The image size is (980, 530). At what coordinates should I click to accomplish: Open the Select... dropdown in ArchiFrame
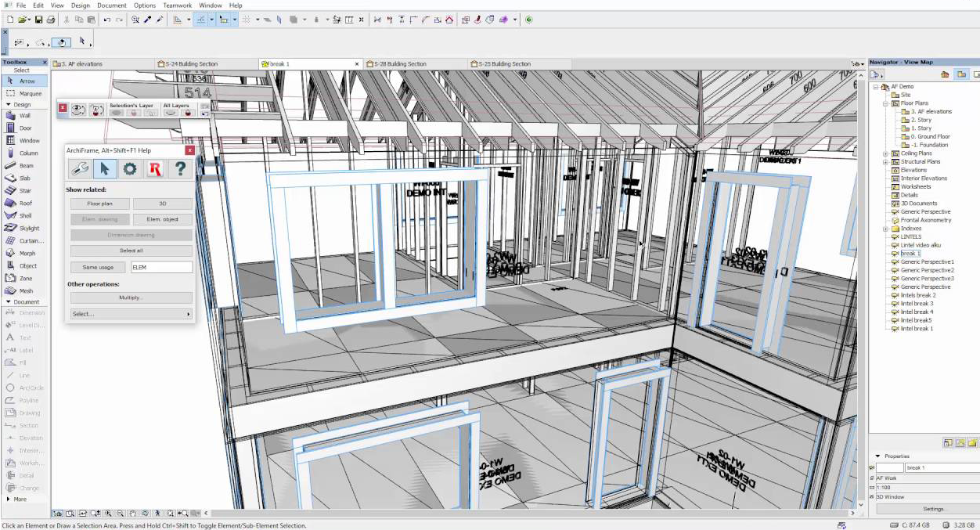pyautogui.click(x=131, y=314)
